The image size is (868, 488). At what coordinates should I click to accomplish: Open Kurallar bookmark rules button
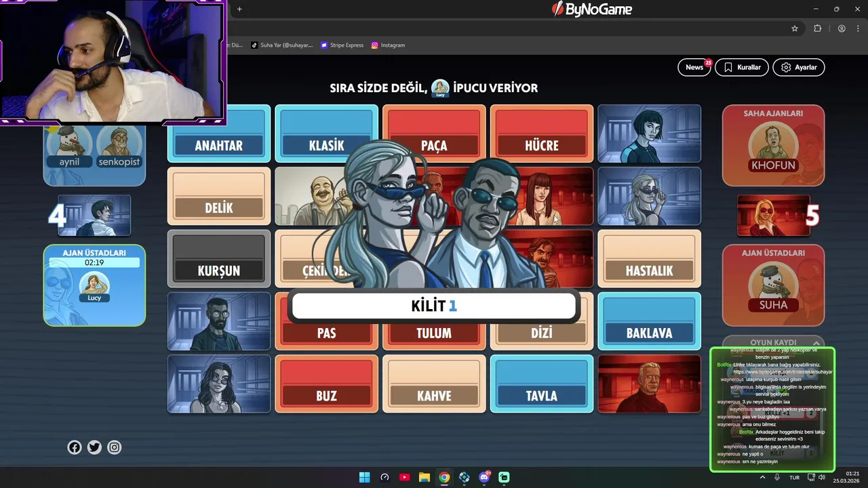click(741, 67)
